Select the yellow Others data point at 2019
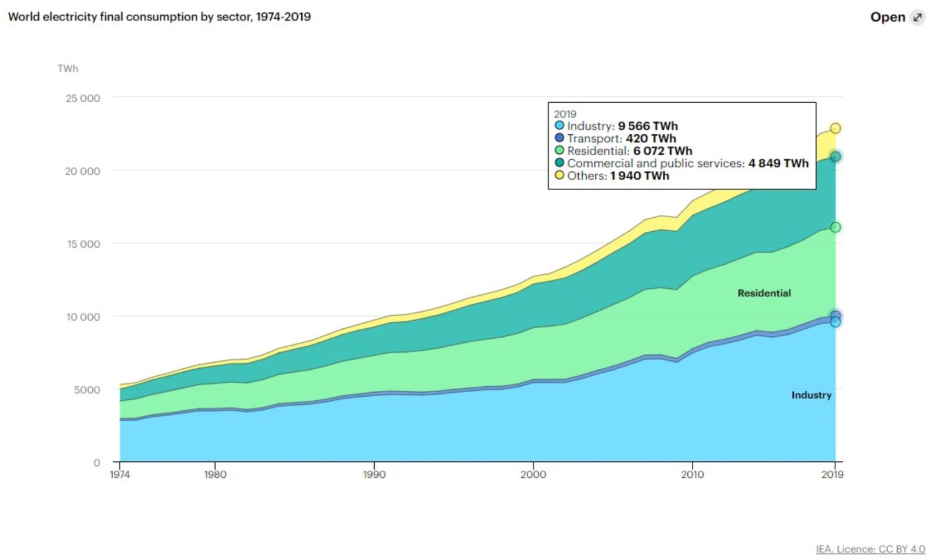Screen dimensions: 940x560 click(x=835, y=128)
